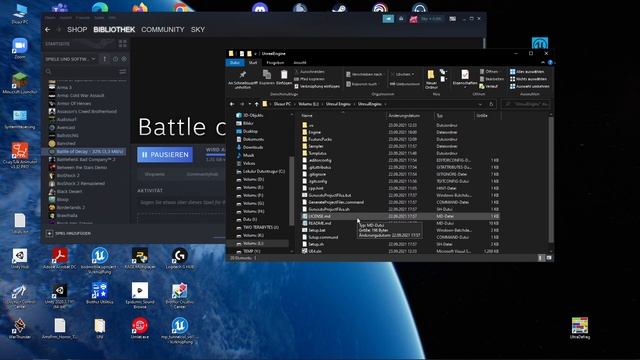Open the Freigeben ribbon tab in Explorer

pyautogui.click(x=275, y=63)
